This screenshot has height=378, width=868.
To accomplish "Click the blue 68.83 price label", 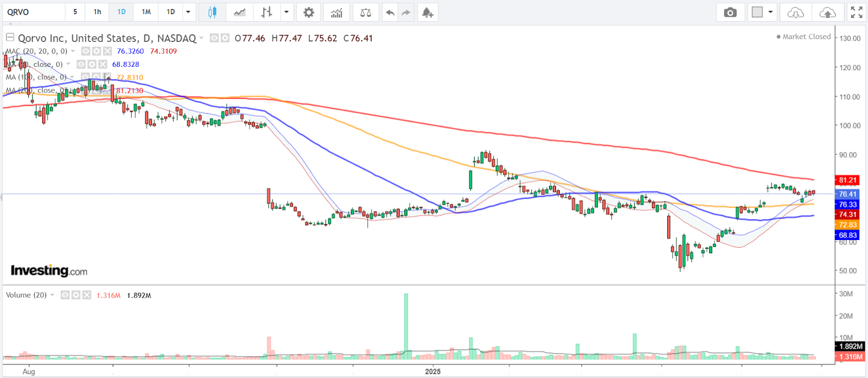I will (x=847, y=235).
